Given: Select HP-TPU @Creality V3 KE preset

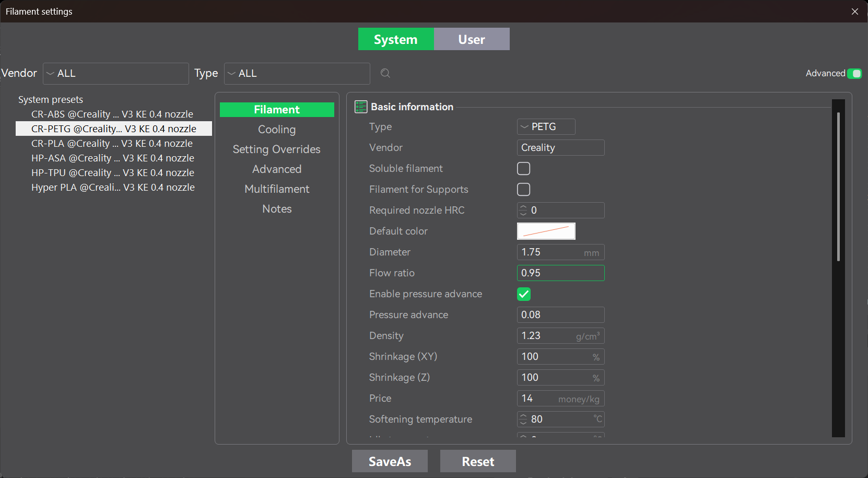Looking at the screenshot, I should [x=114, y=172].
